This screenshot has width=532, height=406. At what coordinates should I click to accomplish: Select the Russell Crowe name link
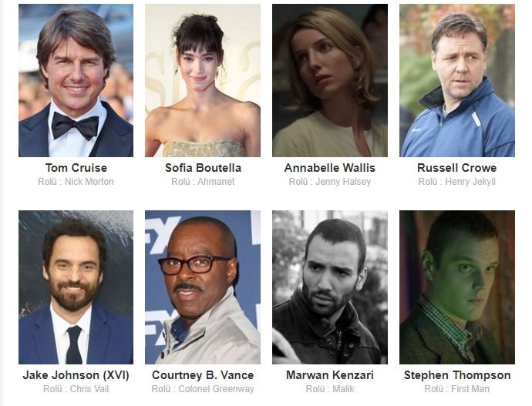(x=457, y=168)
